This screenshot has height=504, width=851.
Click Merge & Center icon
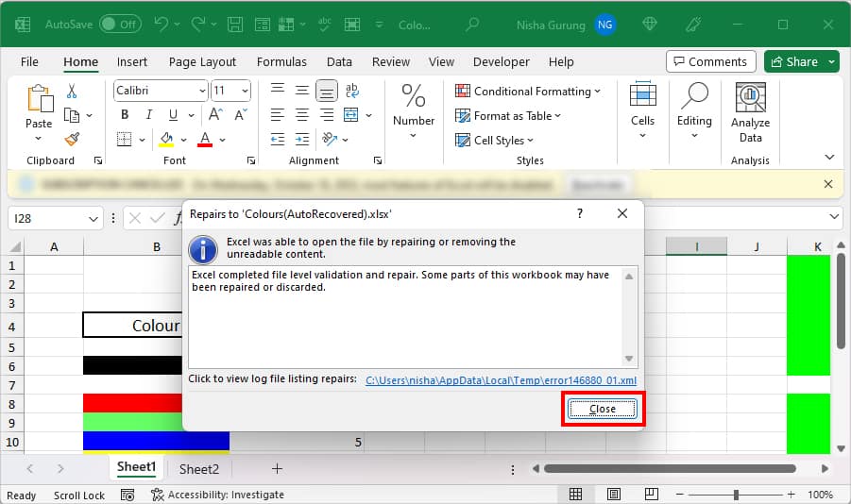tap(351, 114)
